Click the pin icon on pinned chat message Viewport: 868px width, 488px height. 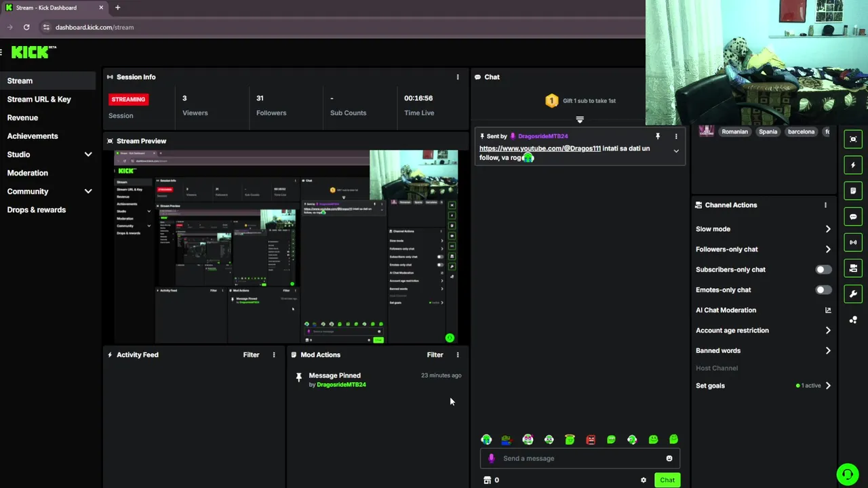point(657,136)
